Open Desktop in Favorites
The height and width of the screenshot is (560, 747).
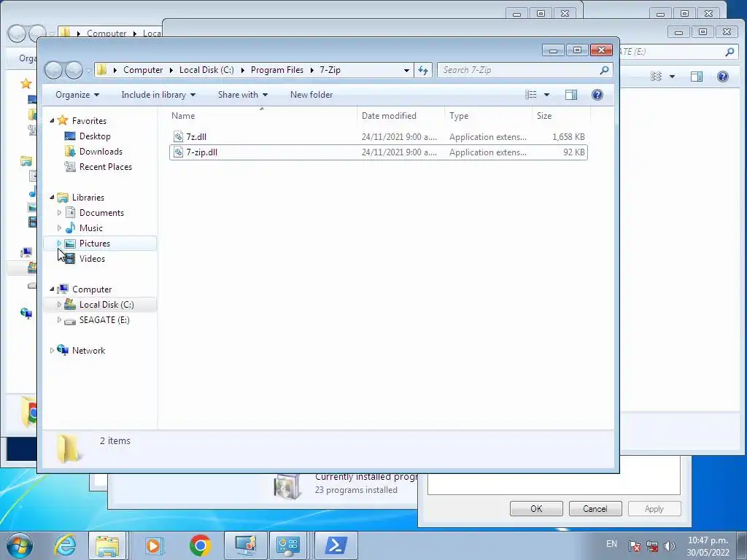95,136
